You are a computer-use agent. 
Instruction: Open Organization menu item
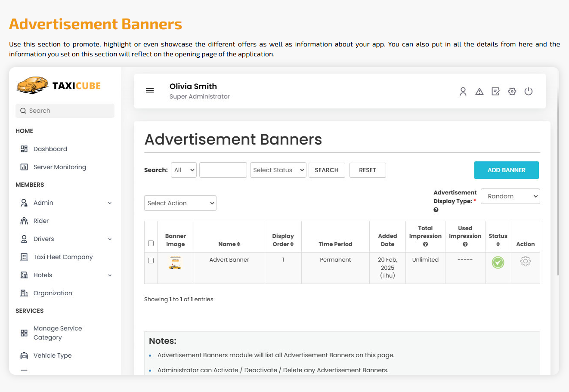[x=53, y=293]
